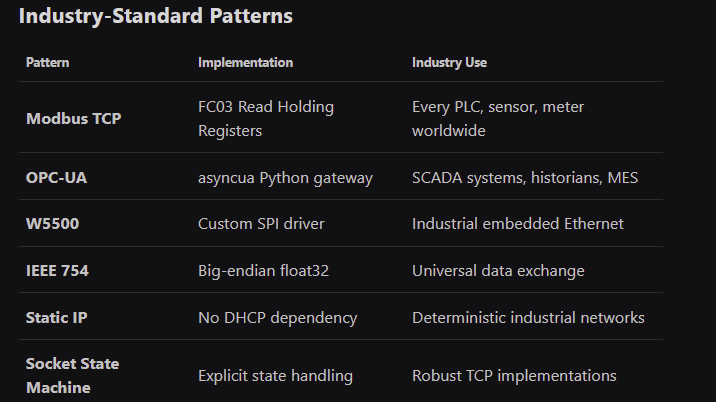The width and height of the screenshot is (716, 402).
Task: Click "SCADA systems, historians, MES" cell
Action: [x=525, y=178]
